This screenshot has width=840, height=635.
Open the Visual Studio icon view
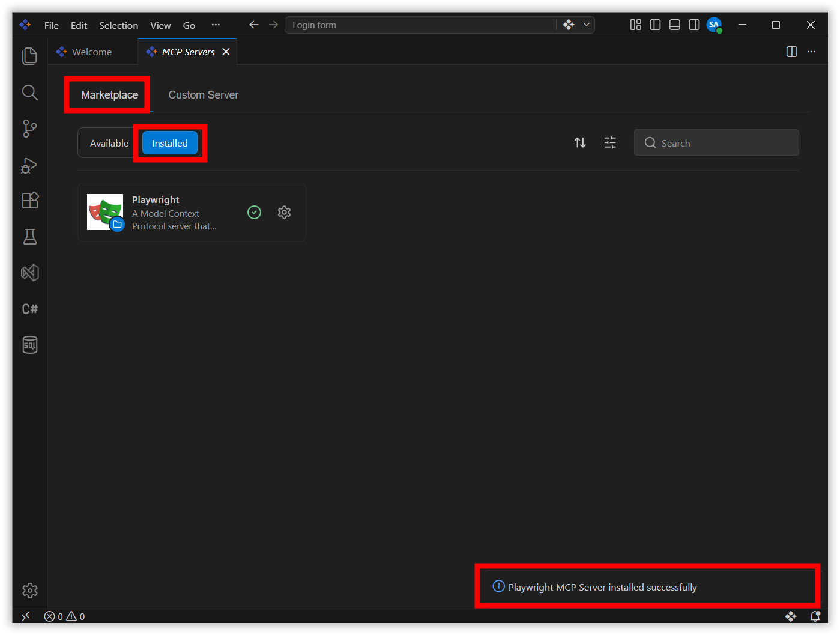point(29,273)
